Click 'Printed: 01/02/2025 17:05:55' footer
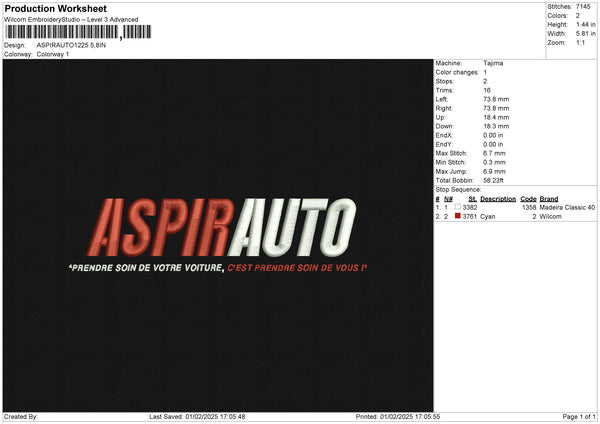The width and height of the screenshot is (600, 424). (x=398, y=417)
